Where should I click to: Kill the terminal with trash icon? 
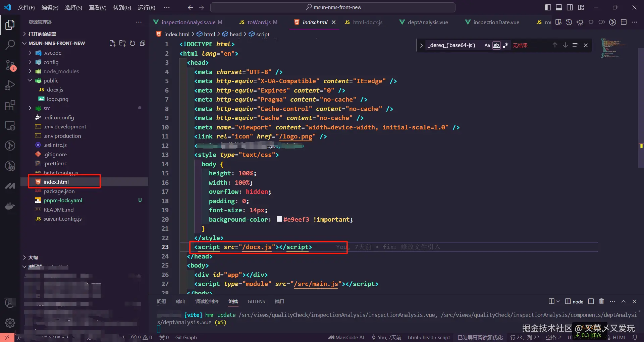coord(601,301)
